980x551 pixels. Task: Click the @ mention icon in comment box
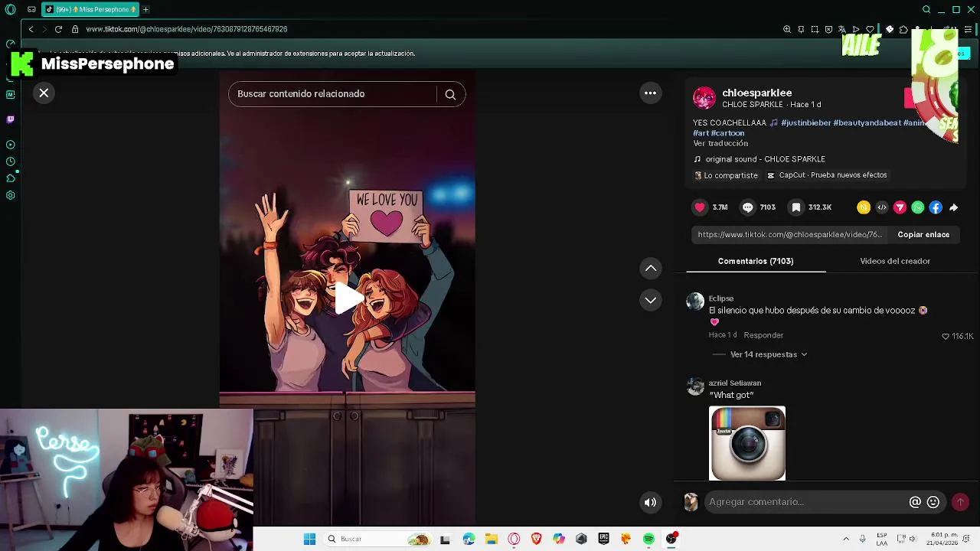coord(915,502)
